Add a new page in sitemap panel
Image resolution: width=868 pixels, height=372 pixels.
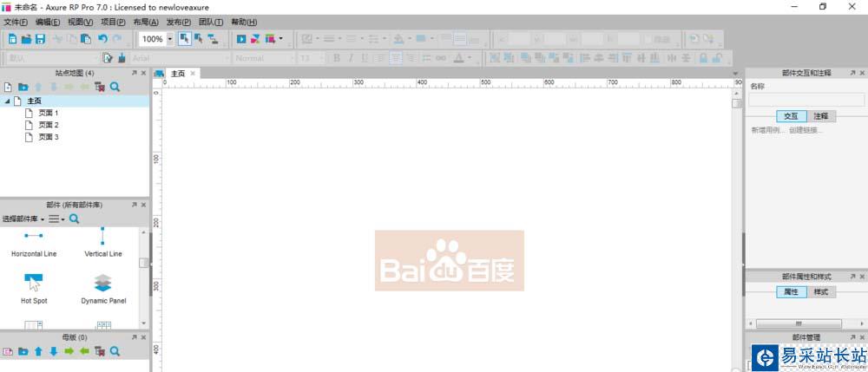(x=8, y=87)
